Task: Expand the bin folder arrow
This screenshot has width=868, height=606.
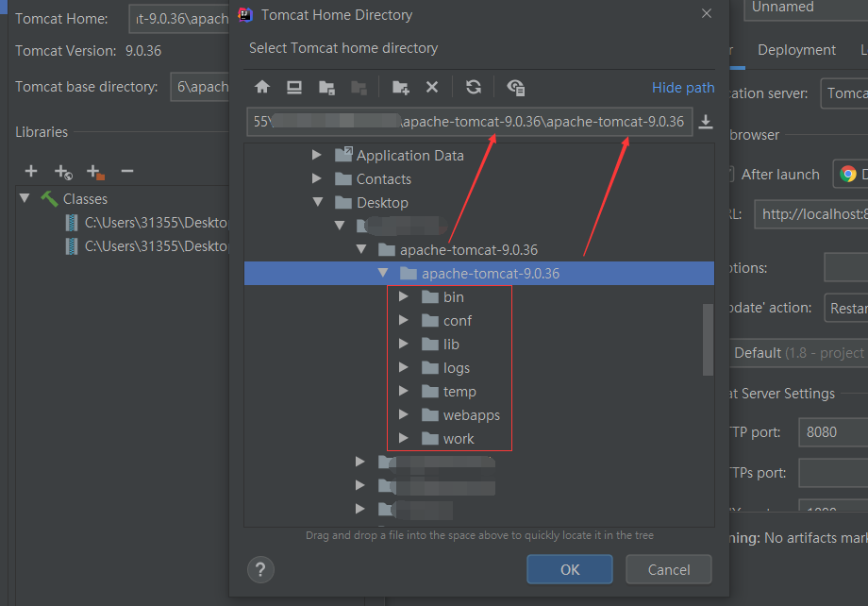Action: tap(404, 297)
